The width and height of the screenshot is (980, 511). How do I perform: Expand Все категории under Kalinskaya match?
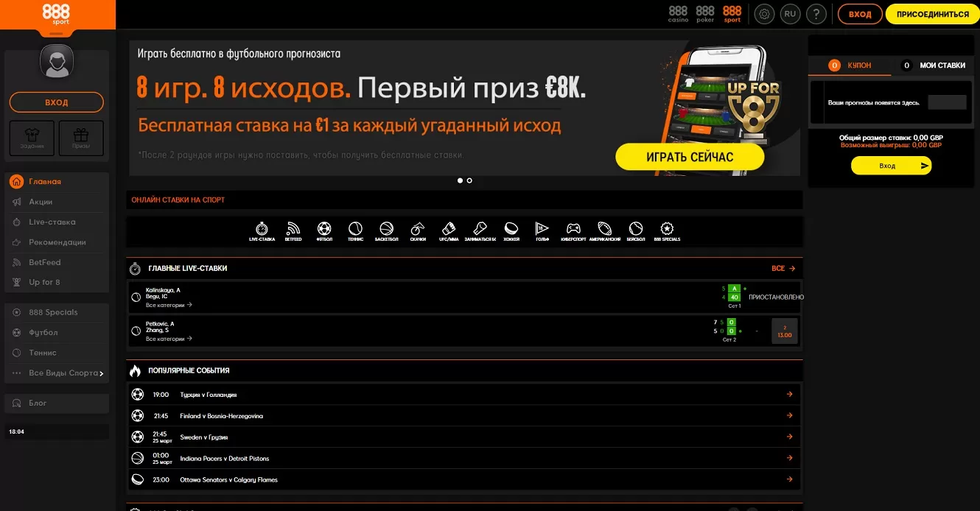click(x=169, y=305)
